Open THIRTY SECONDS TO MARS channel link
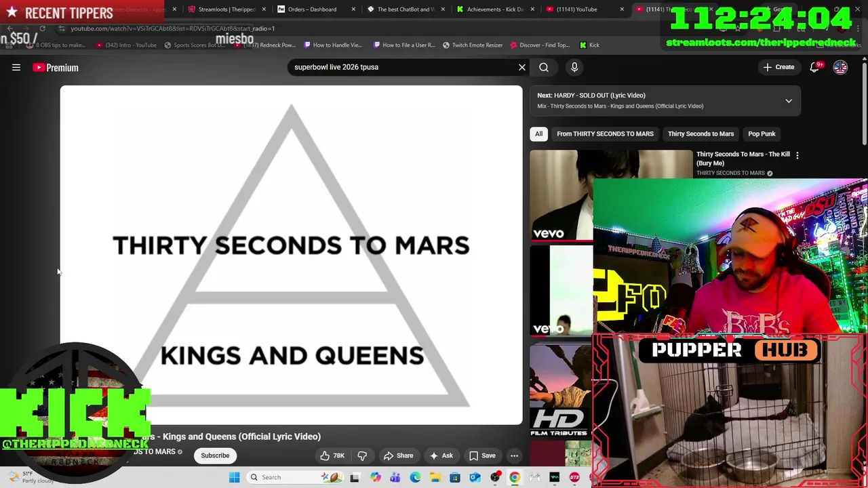868x488 pixels. tap(730, 173)
